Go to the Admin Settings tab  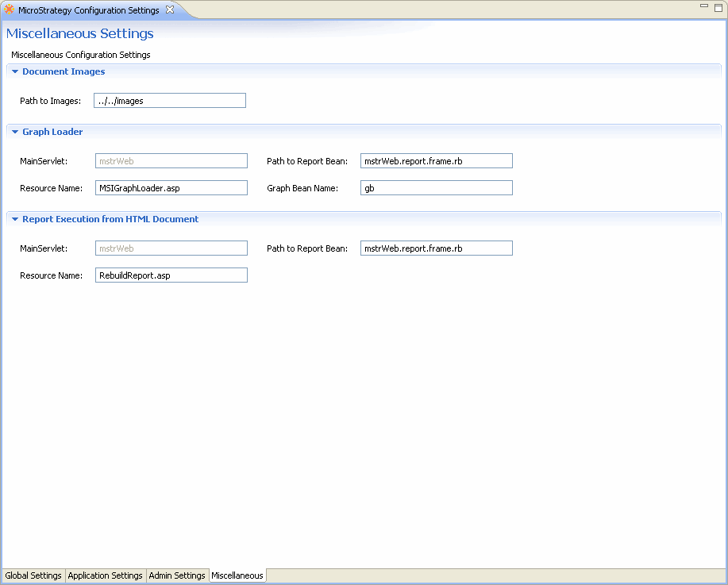pyautogui.click(x=177, y=575)
